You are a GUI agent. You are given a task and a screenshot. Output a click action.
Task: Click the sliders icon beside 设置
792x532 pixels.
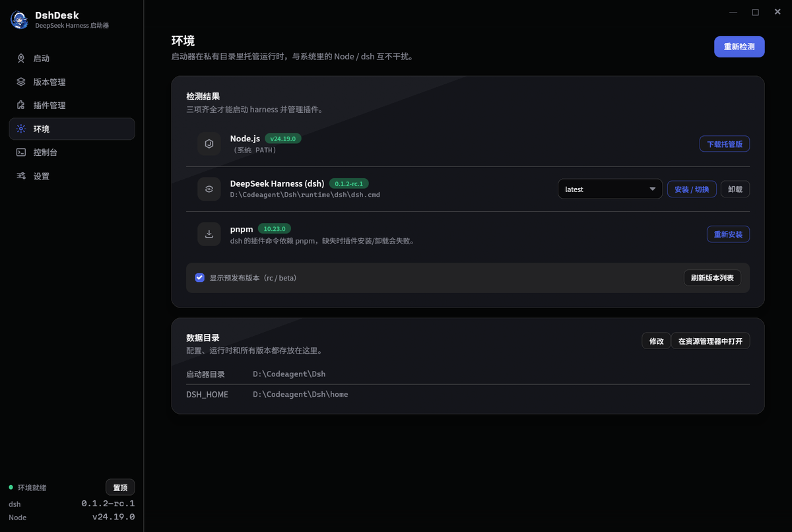[x=21, y=176]
